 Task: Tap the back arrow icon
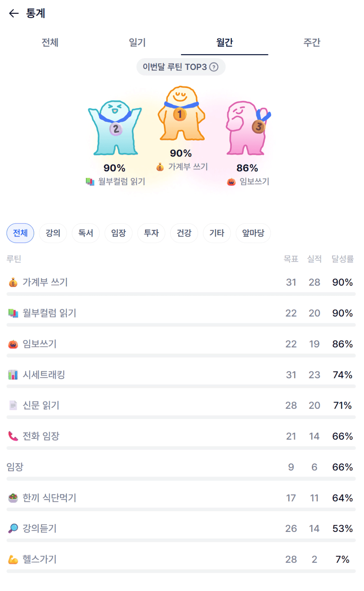14,13
